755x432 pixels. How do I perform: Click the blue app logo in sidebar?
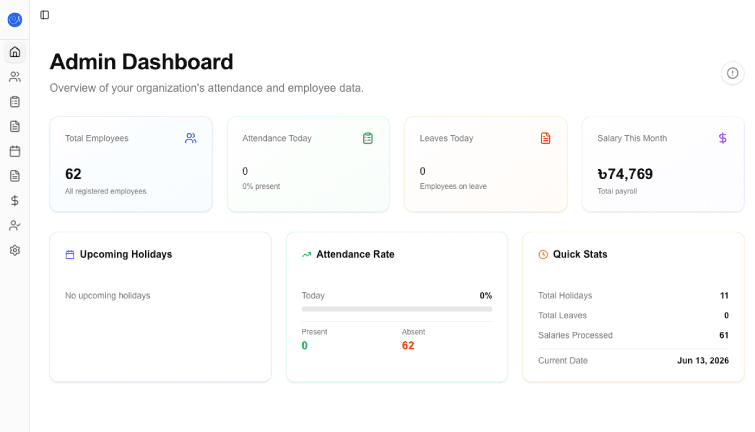(x=15, y=20)
